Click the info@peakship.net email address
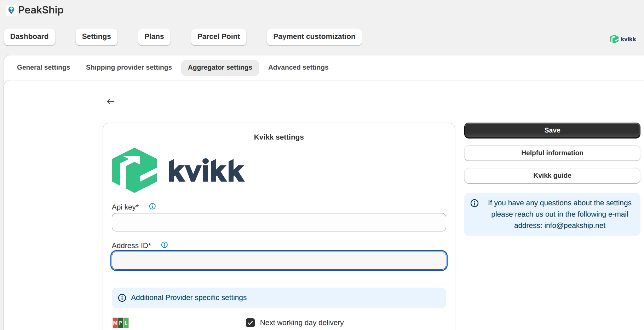Screen dimensions: 644x330 pyautogui.click(x=574, y=225)
